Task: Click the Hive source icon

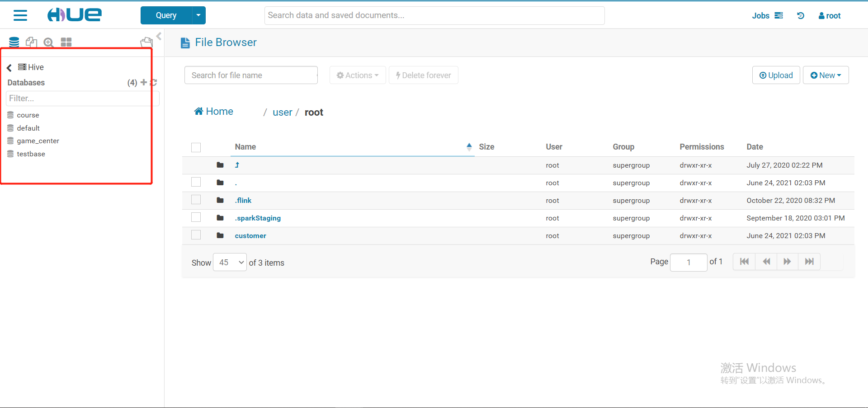Action: [22, 67]
